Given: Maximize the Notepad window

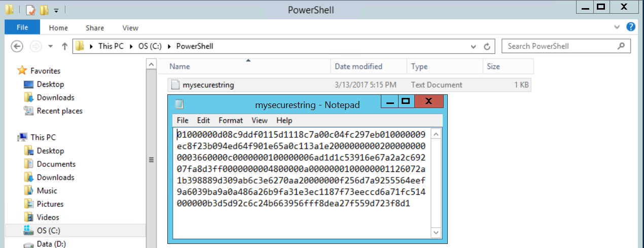Looking at the screenshot, I should (405, 101).
